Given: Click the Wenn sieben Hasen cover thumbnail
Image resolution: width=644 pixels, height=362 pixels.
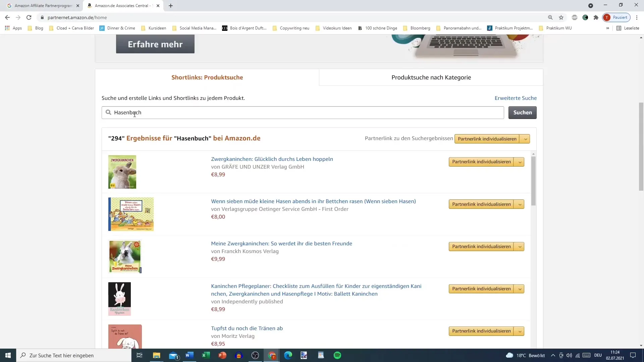Looking at the screenshot, I should [x=131, y=214].
